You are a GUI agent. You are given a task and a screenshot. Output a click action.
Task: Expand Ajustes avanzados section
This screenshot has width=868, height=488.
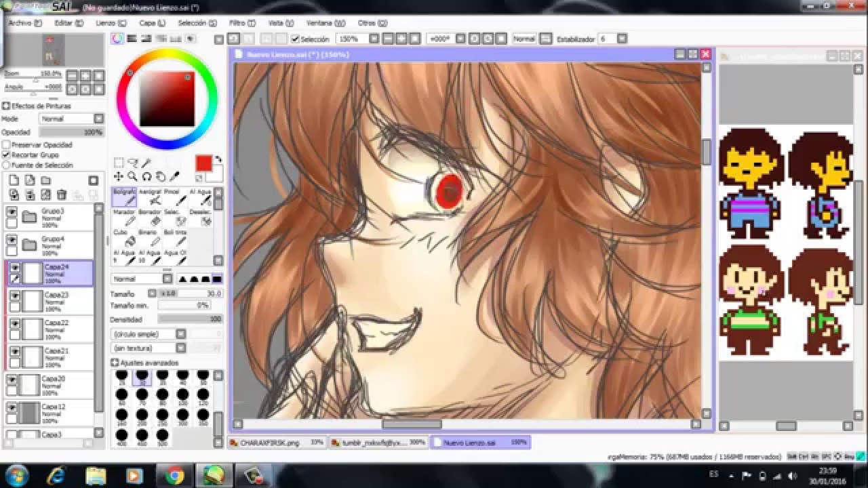click(x=115, y=363)
